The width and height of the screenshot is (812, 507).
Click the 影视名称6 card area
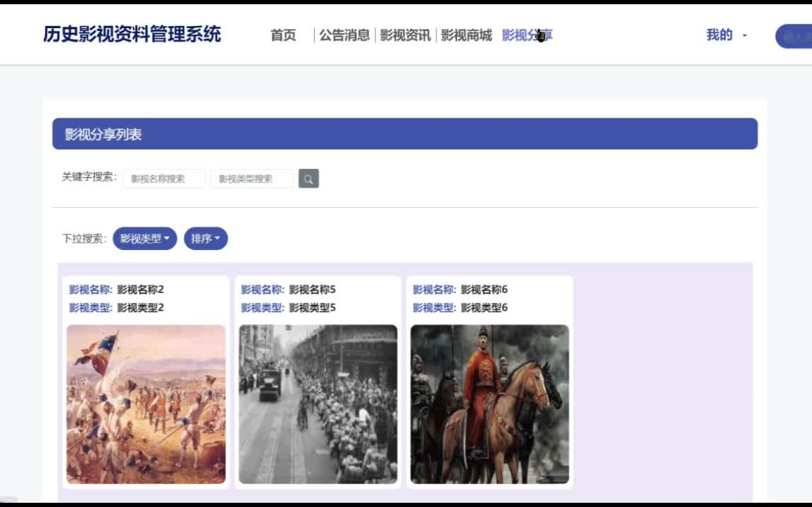[x=489, y=380]
